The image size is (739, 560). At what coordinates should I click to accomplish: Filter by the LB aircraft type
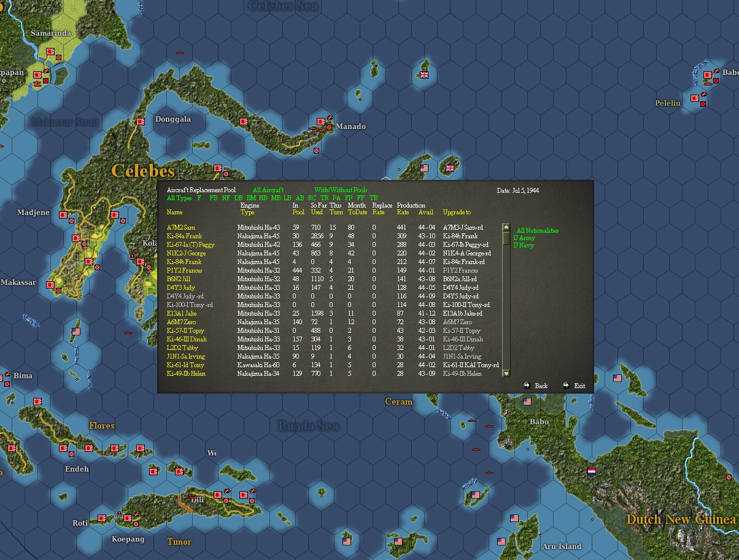(287, 198)
